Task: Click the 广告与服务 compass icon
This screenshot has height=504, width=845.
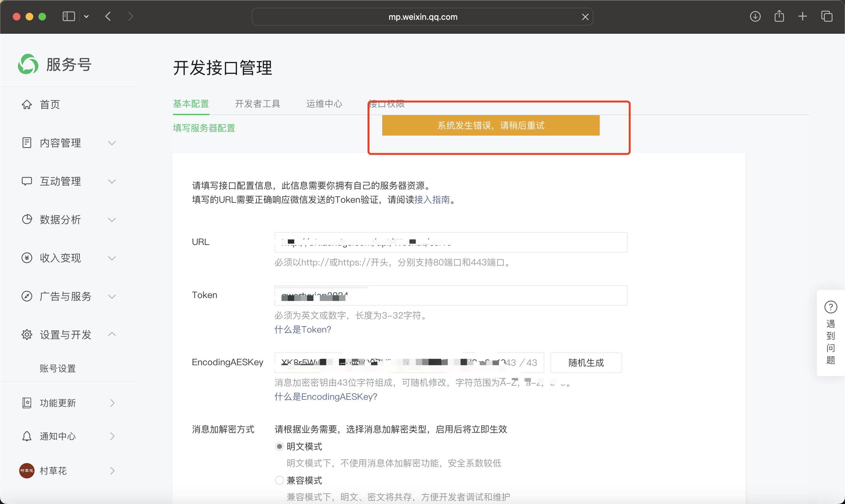Action: click(x=27, y=296)
